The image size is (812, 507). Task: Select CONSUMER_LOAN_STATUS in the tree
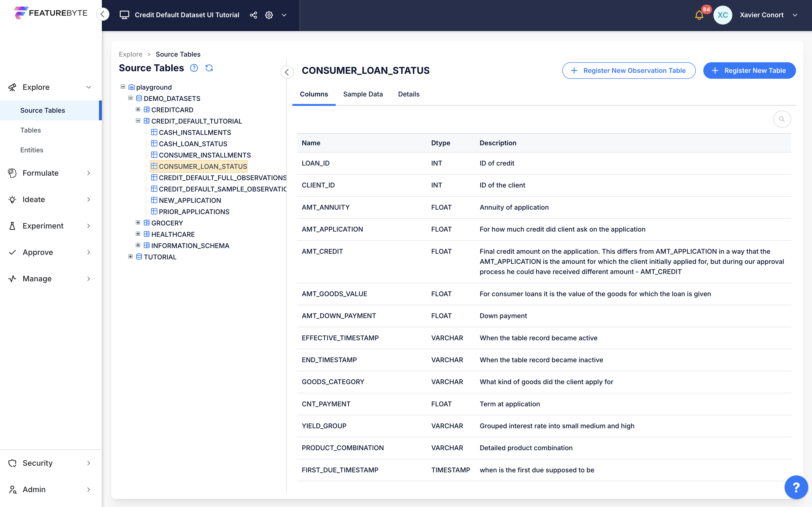tap(199, 166)
